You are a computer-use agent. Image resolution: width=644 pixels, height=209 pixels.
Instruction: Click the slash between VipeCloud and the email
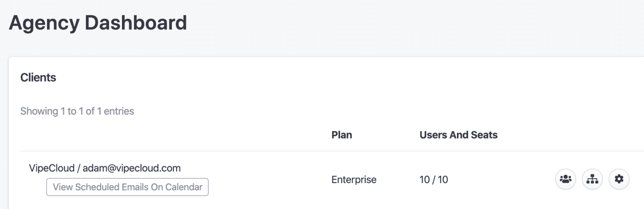[x=78, y=168]
